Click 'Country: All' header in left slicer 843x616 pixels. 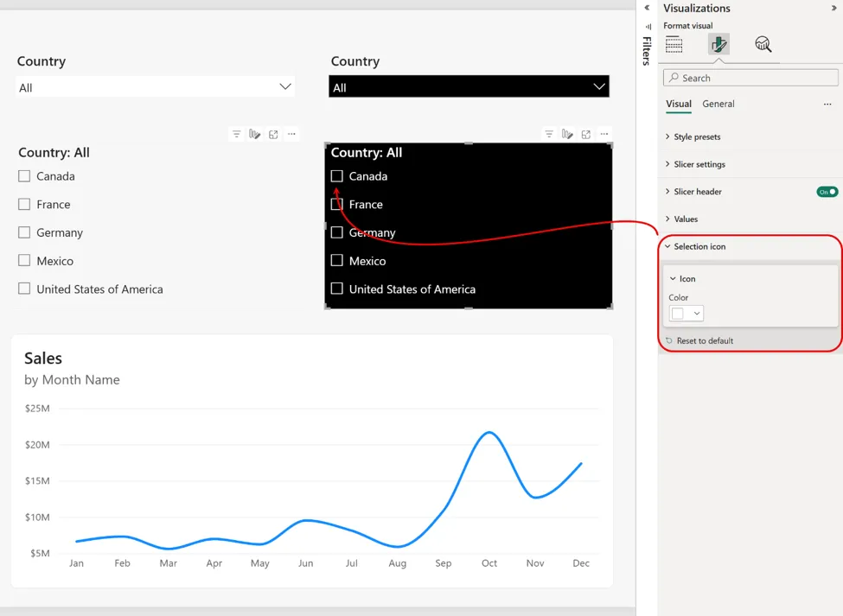54,153
